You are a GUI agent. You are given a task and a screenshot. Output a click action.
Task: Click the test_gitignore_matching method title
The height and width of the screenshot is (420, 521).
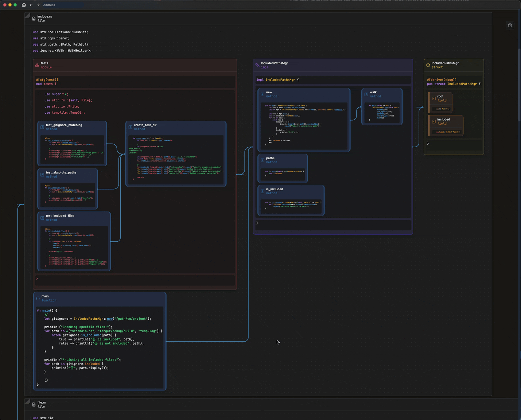[64, 125]
